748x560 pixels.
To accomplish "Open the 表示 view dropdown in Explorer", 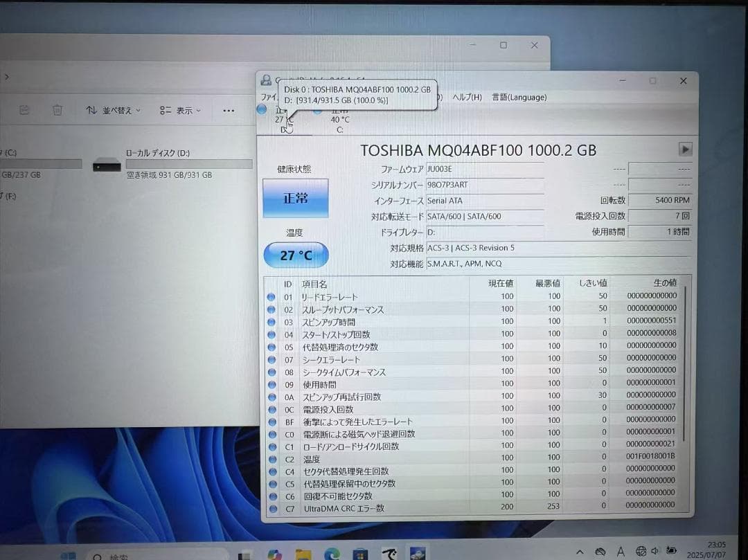I will click(x=179, y=109).
